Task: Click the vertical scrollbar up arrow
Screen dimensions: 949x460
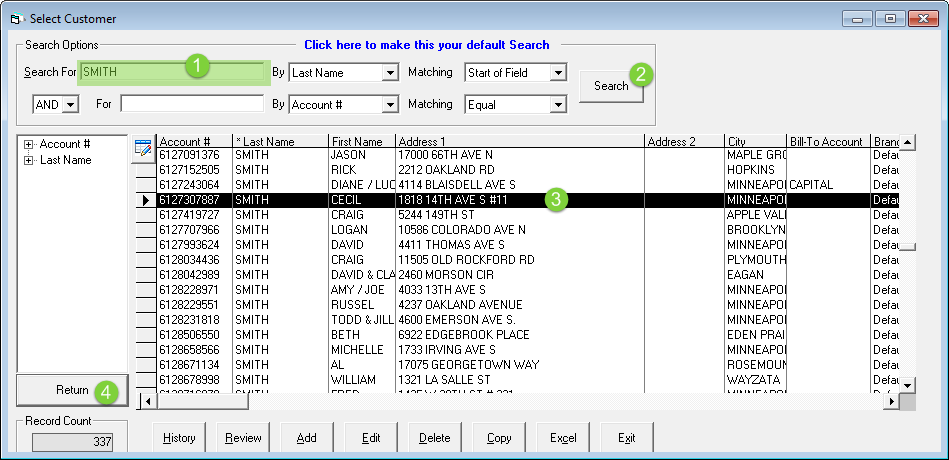Action: point(908,143)
